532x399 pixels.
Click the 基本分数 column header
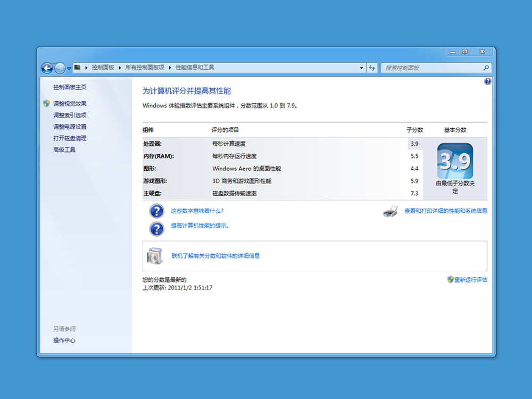point(455,130)
